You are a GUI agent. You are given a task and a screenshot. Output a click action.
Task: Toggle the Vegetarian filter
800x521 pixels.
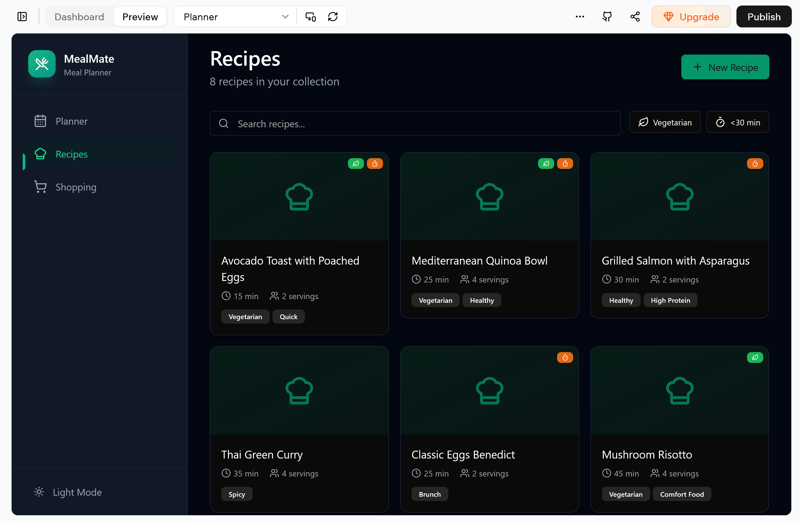665,123
